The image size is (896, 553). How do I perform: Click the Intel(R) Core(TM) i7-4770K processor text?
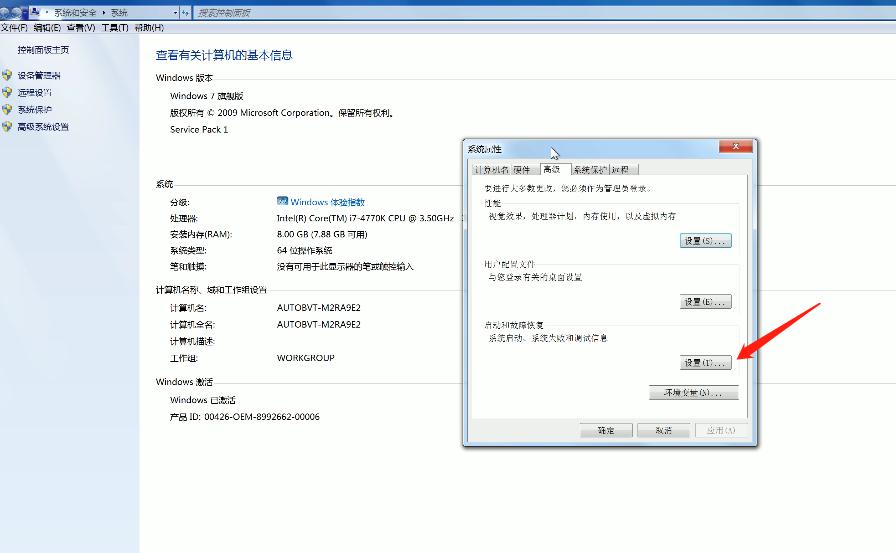365,218
